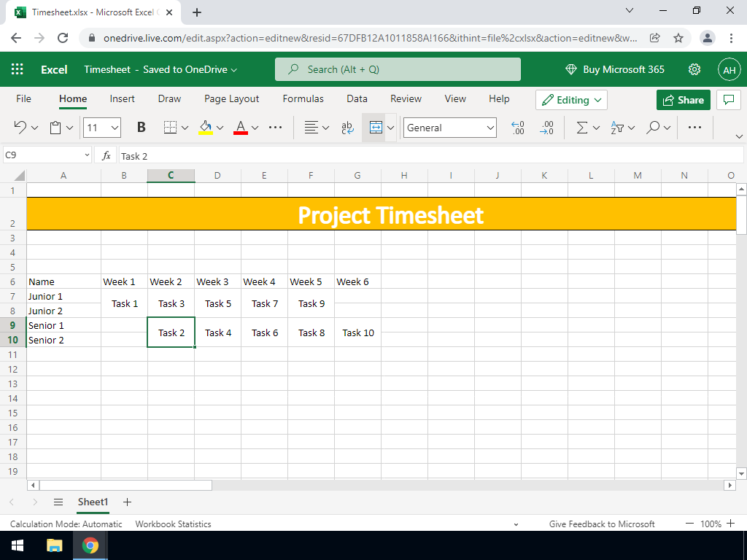The image size is (747, 560).
Task: Apply the red font color
Action: tap(241, 127)
